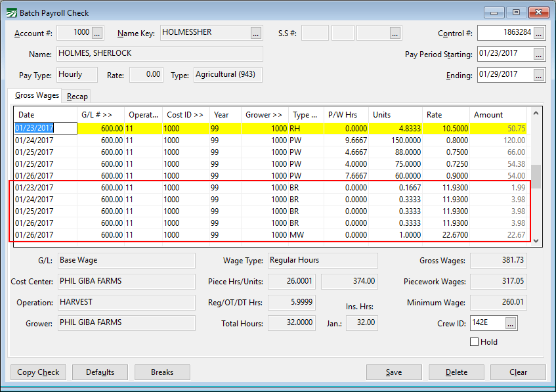Click the Total Hours value 32.0000
Image resolution: width=556 pixels, height=392 pixels.
(292, 322)
